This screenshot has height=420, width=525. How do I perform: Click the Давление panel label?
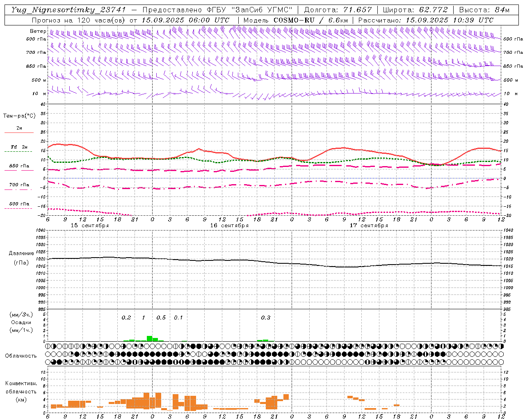tap(21, 253)
